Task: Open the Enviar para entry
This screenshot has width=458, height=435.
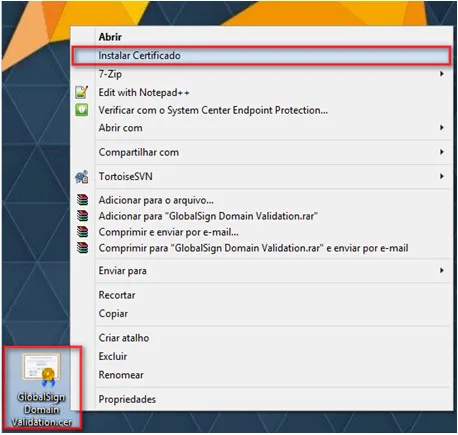Action: coord(262,271)
